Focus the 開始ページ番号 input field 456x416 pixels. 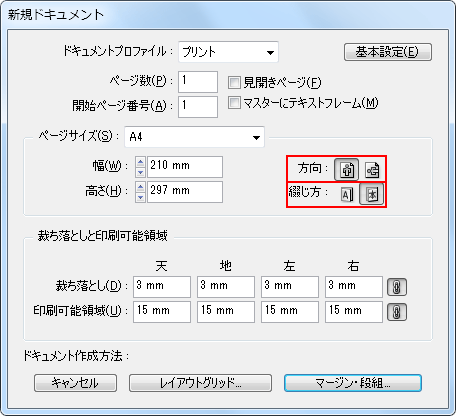[x=198, y=107]
